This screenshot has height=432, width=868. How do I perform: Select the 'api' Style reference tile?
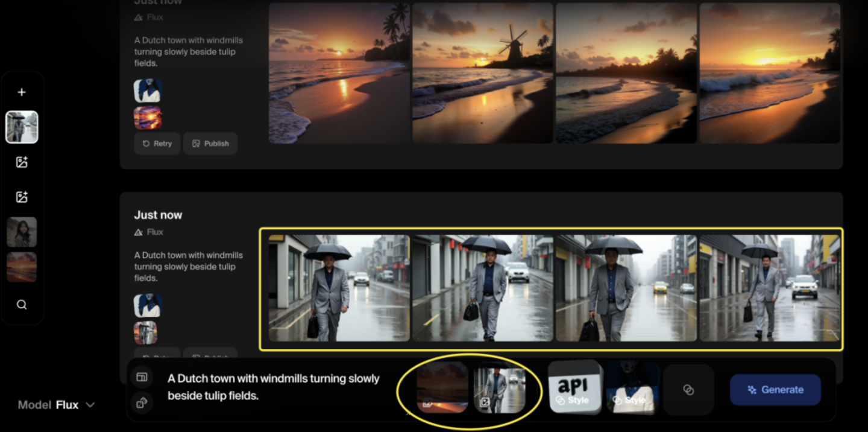click(575, 388)
